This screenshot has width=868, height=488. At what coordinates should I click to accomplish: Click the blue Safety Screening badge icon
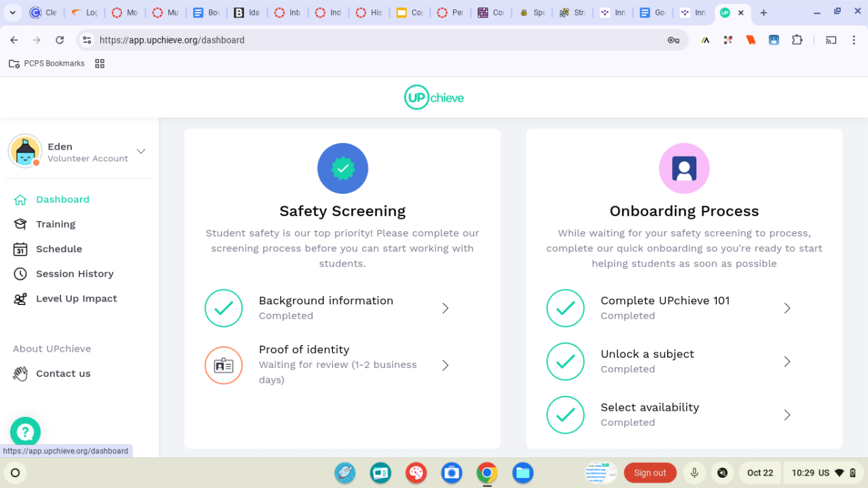[342, 168]
